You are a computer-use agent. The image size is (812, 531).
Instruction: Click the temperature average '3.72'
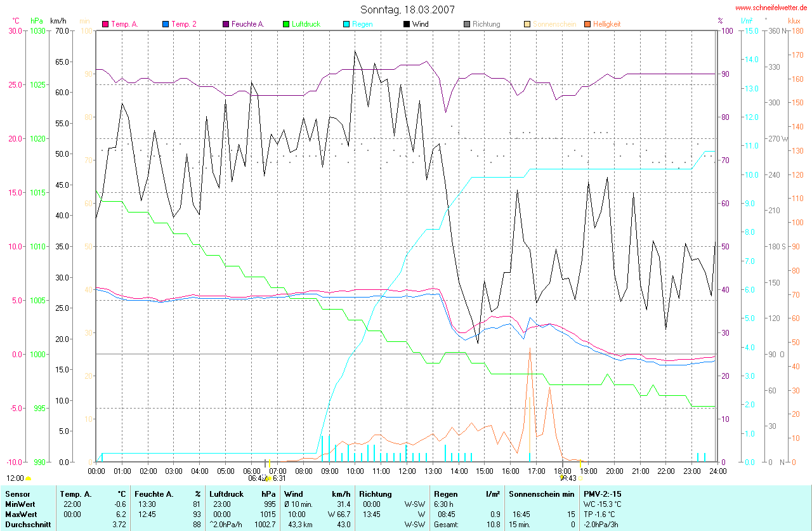click(x=120, y=525)
